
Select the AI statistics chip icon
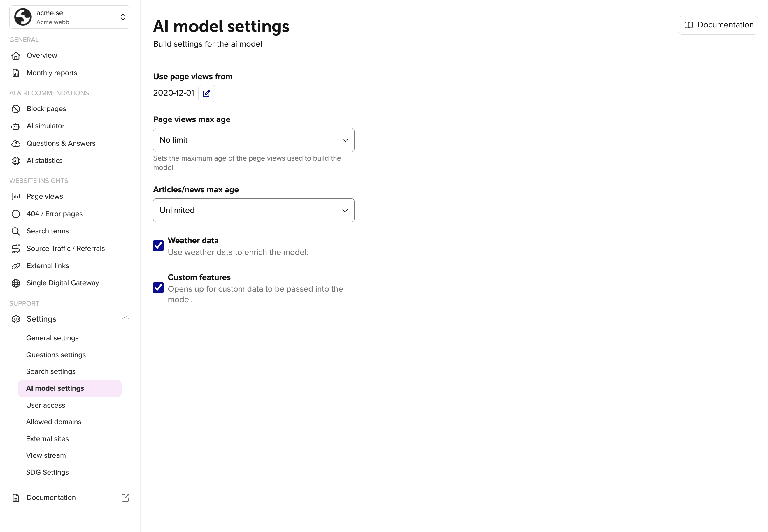[x=16, y=161]
